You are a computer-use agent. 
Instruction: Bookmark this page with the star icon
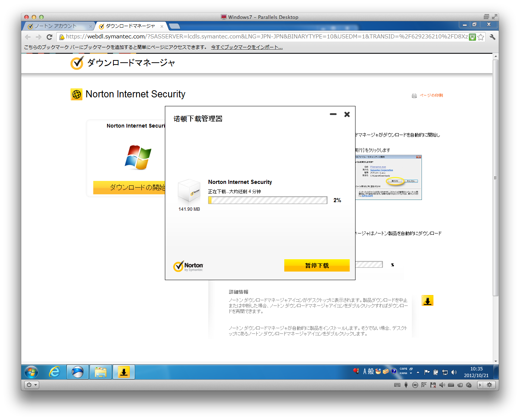(480, 37)
